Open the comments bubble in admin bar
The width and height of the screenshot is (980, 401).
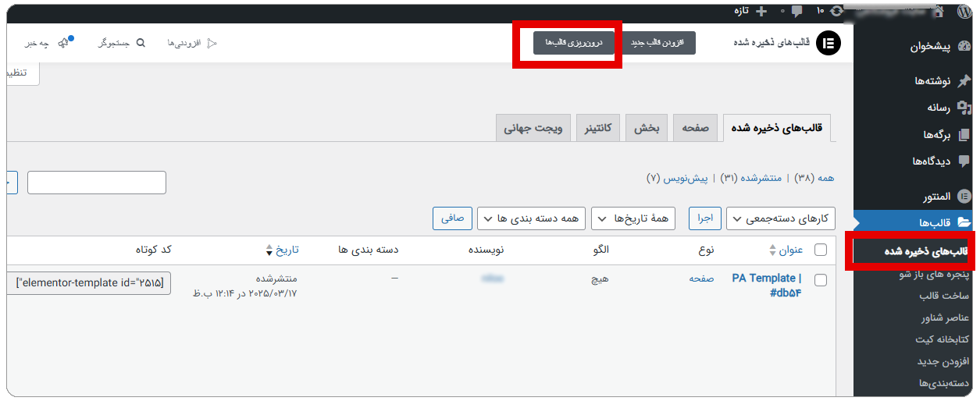pos(796,11)
